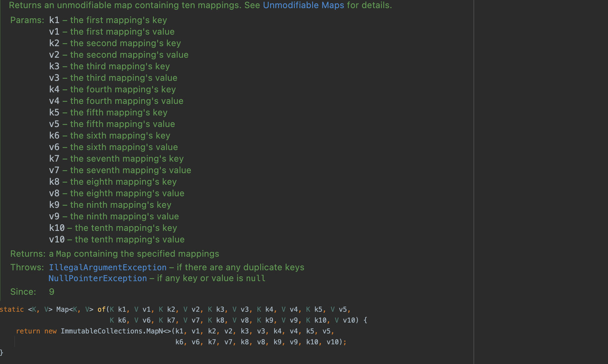Click 'v3 – the third mapping's value' line
Viewport: 608px width, 364px height.
tap(113, 78)
